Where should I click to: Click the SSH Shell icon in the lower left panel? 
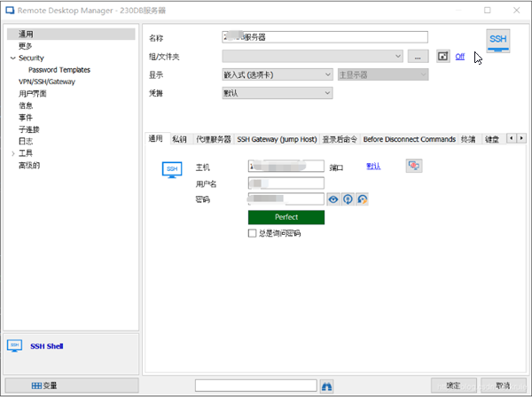pyautogui.click(x=14, y=346)
